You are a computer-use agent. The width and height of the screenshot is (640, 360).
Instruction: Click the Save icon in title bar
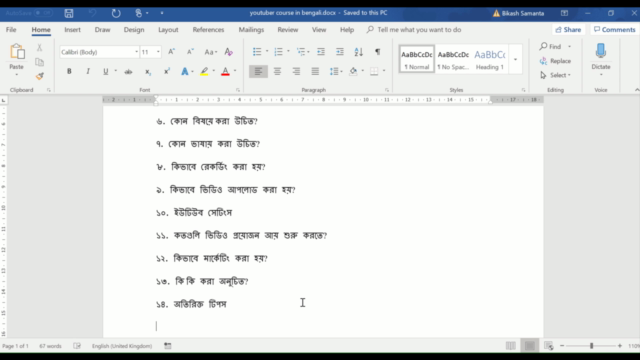[x=69, y=13]
